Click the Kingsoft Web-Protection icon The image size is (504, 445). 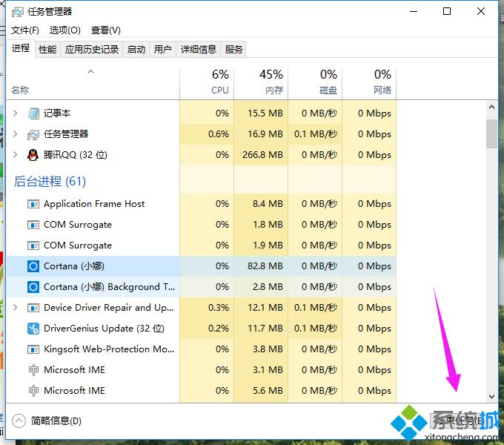pyautogui.click(x=33, y=349)
